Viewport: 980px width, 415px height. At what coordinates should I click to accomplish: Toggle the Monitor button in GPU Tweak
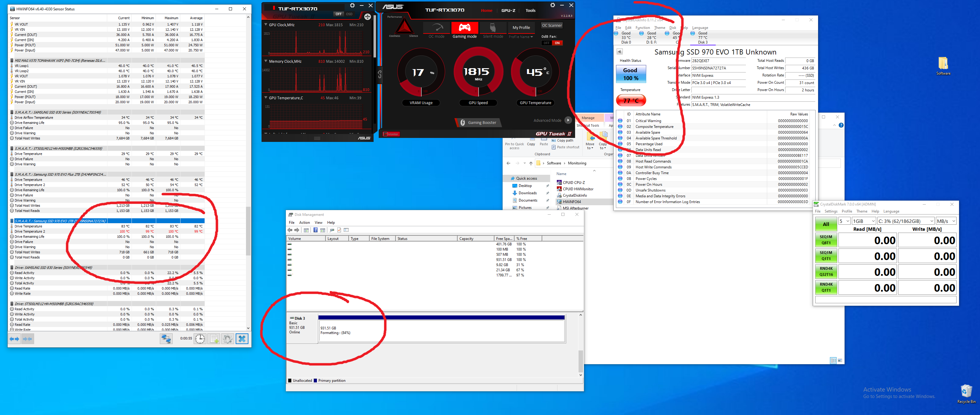[x=391, y=134]
